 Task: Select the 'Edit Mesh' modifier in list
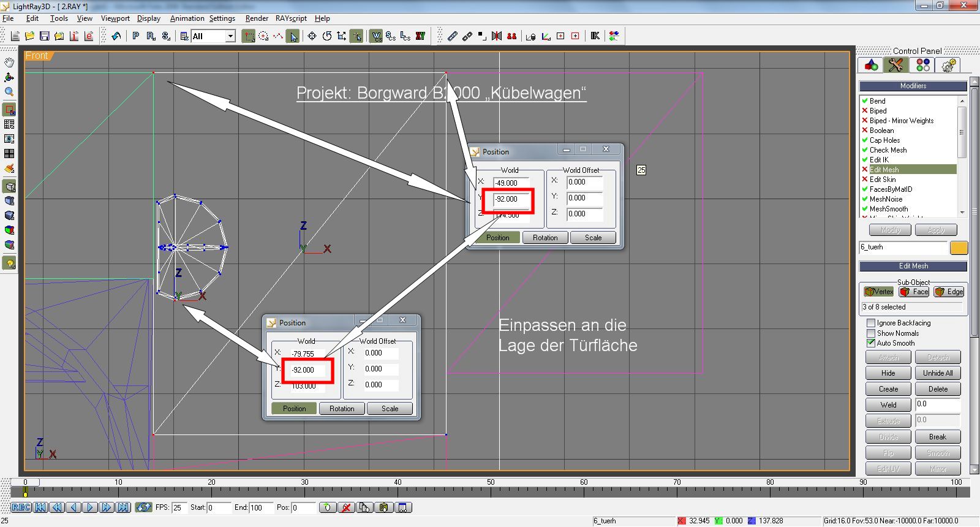(x=908, y=170)
